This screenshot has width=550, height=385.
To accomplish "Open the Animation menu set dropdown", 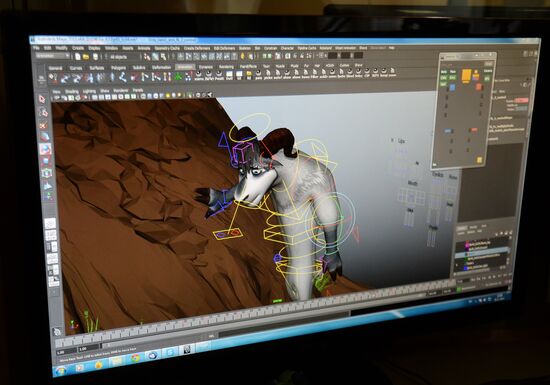I will tap(53, 56).
